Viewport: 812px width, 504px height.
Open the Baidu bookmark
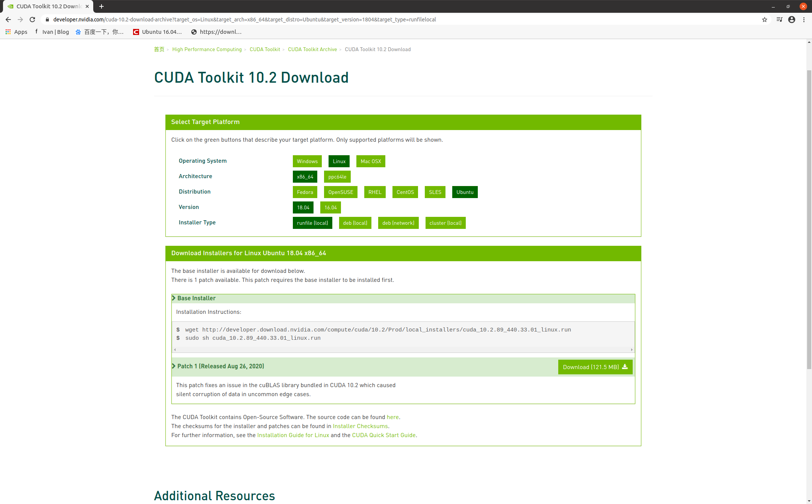99,32
